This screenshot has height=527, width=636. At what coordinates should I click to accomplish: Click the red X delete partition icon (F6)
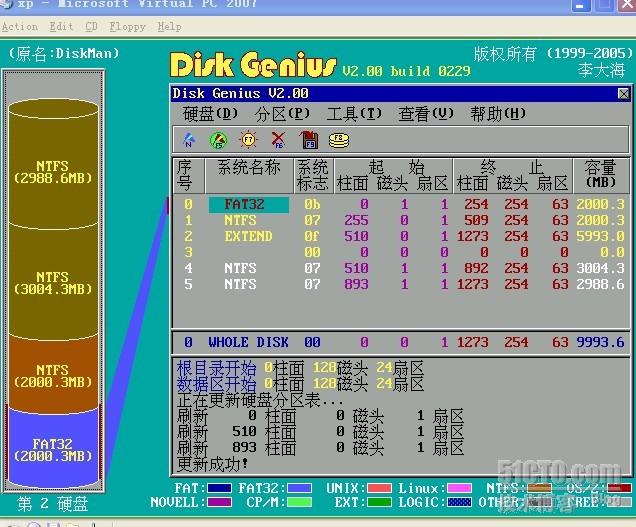[x=278, y=140]
